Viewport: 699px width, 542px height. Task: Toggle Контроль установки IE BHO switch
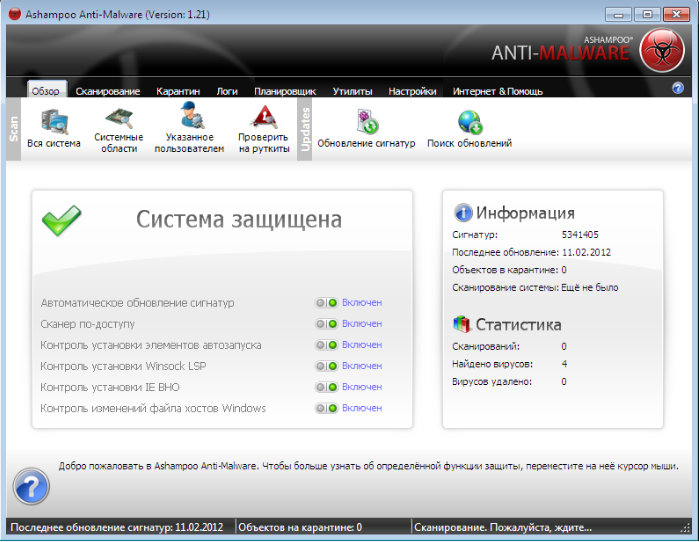click(x=326, y=387)
